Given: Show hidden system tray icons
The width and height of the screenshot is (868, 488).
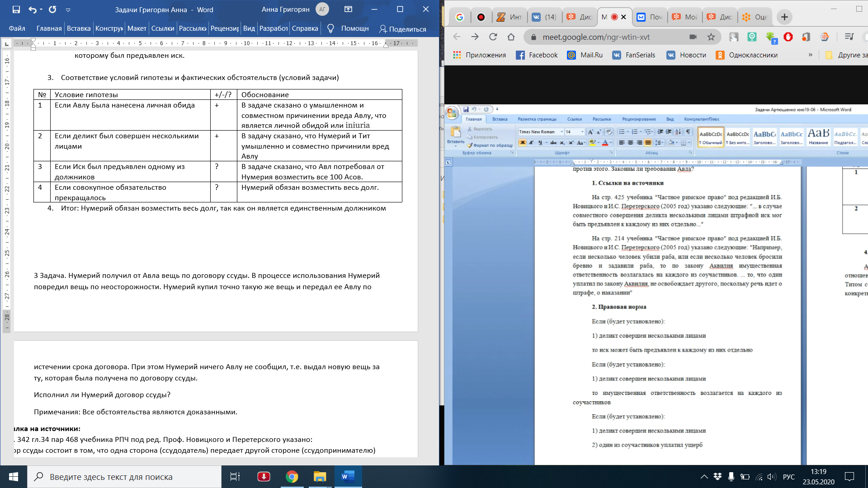Looking at the screenshot, I should 704,477.
